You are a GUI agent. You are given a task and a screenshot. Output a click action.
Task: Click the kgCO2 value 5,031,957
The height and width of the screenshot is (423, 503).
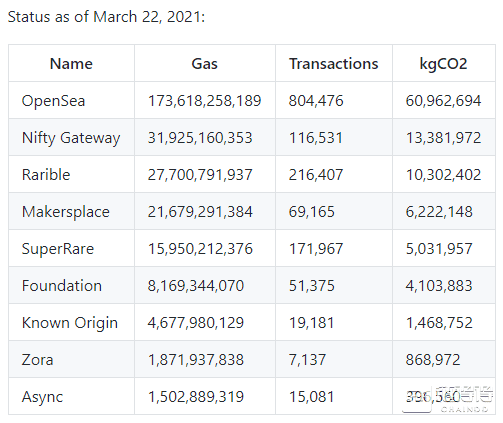(x=439, y=249)
